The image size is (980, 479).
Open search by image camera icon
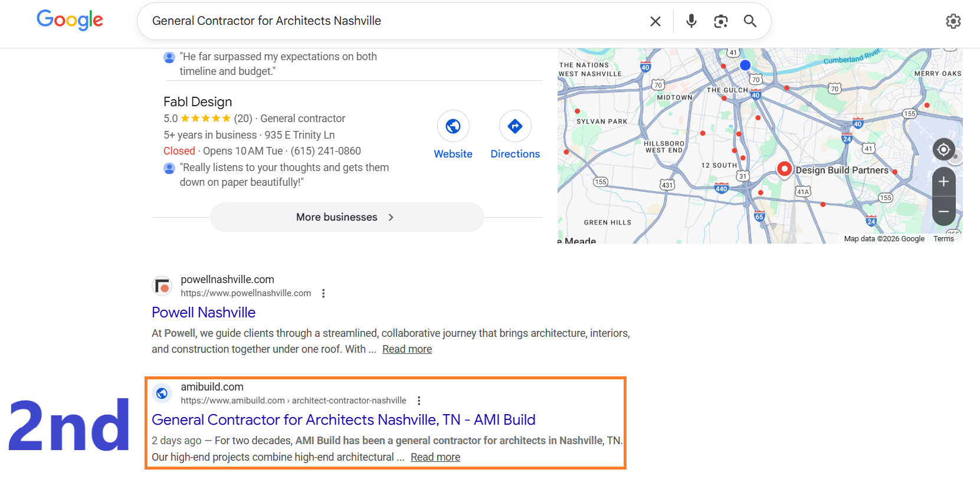coord(720,21)
